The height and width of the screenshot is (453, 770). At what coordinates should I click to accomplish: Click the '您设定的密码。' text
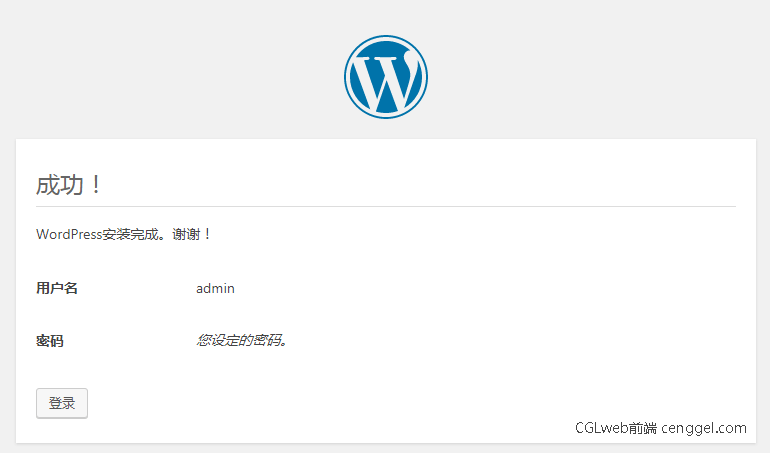coord(241,340)
